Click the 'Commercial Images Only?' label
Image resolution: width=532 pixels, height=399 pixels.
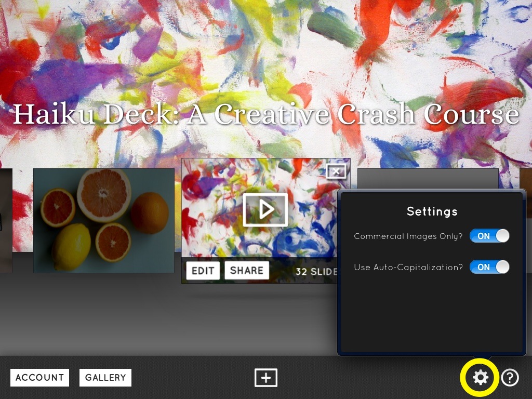[408, 236]
